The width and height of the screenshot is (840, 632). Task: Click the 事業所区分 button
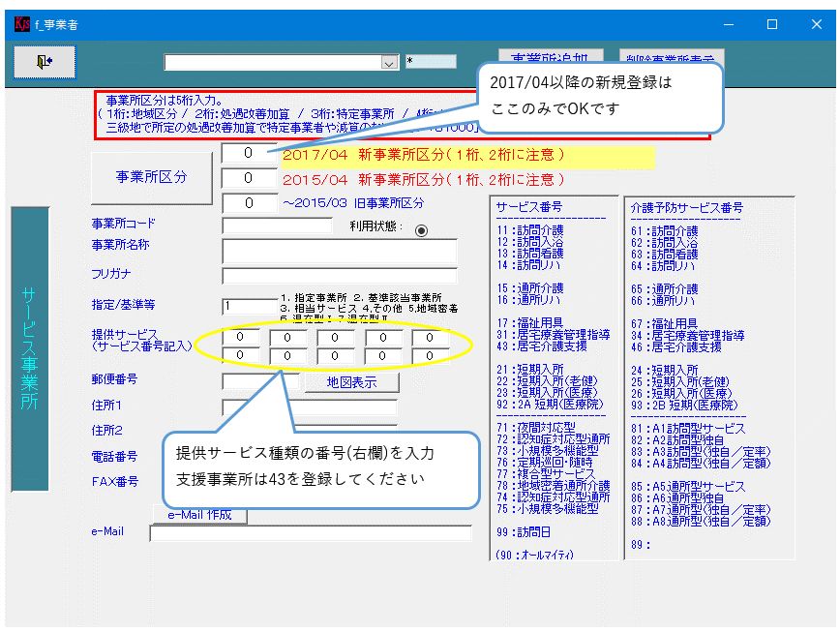tap(151, 177)
